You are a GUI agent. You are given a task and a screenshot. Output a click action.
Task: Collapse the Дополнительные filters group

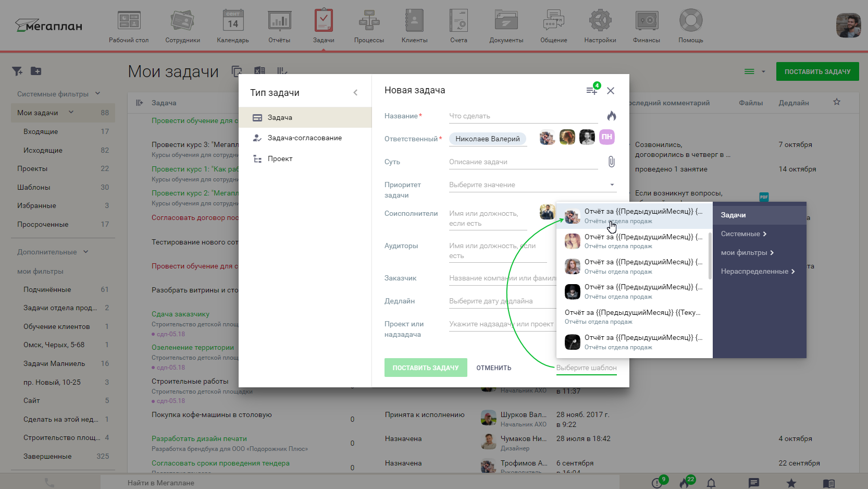[85, 252]
